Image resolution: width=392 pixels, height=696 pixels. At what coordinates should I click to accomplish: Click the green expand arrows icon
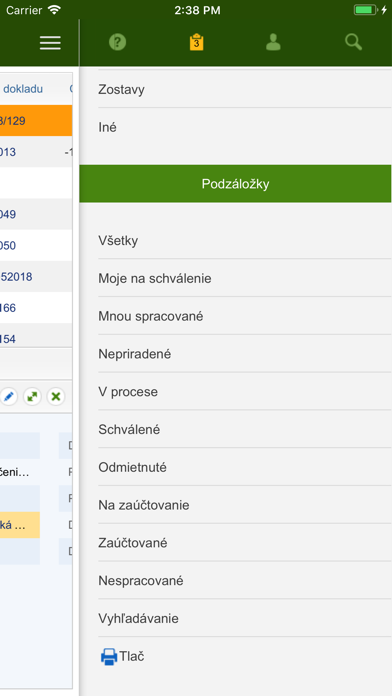[32, 396]
